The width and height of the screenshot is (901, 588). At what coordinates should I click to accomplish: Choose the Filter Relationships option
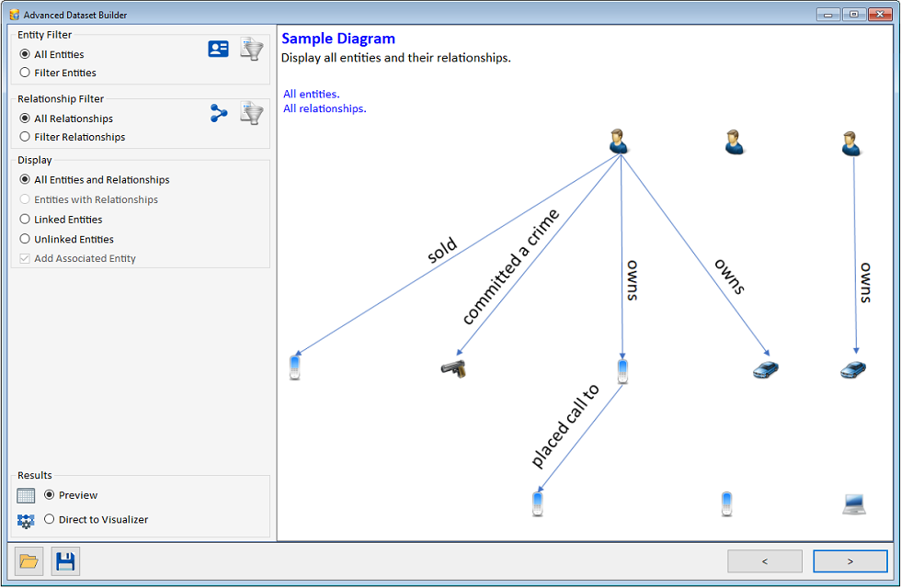pyautogui.click(x=25, y=137)
